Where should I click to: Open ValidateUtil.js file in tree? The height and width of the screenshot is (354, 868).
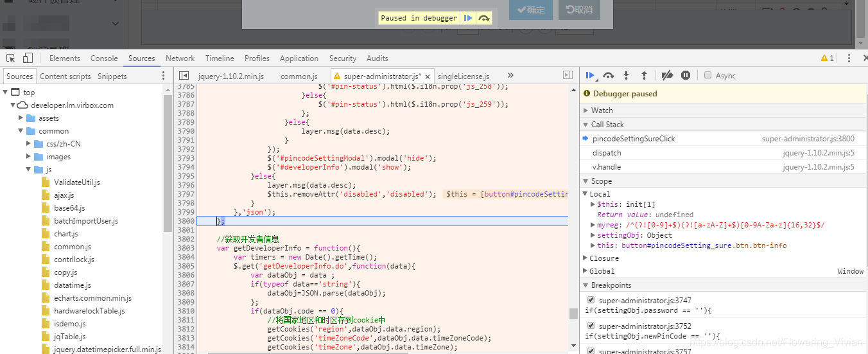(x=77, y=182)
